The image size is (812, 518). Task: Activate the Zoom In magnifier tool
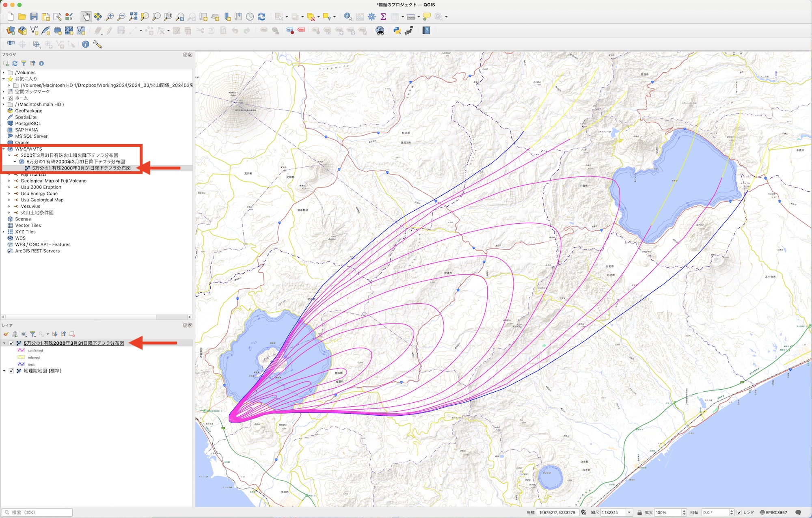tap(110, 17)
